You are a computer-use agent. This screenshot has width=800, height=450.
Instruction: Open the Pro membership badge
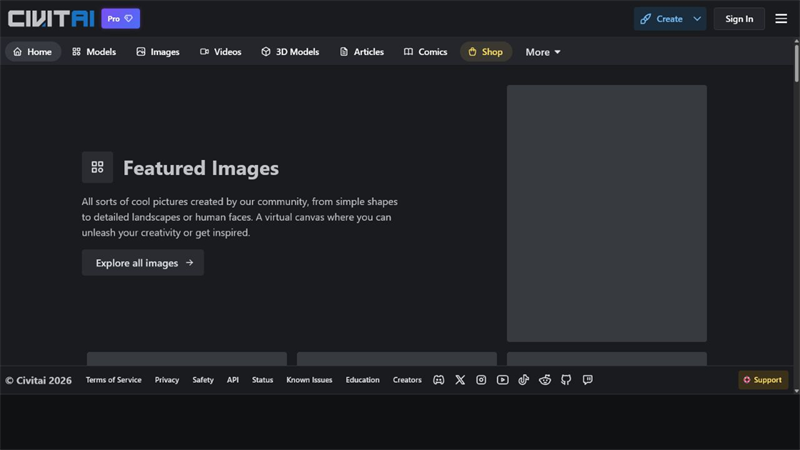pos(120,19)
